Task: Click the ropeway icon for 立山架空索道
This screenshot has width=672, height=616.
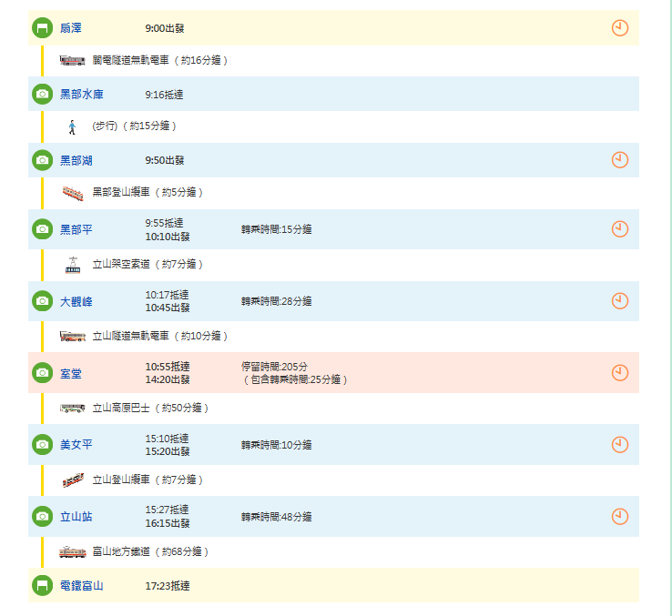Action: coord(73,265)
